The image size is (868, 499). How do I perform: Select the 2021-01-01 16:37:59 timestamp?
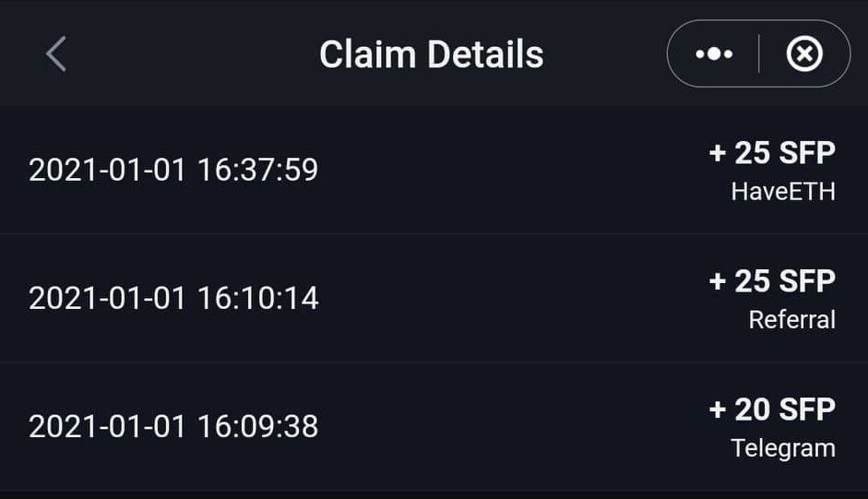coord(173,170)
